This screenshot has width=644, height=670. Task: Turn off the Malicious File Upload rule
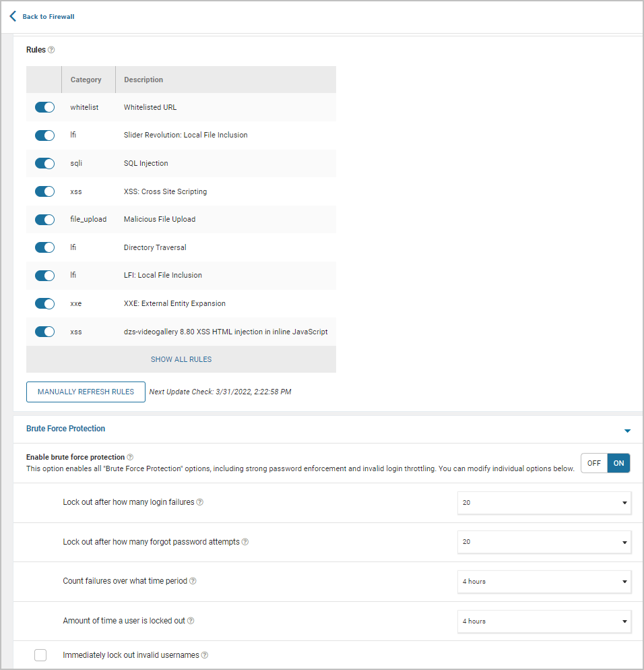45,220
